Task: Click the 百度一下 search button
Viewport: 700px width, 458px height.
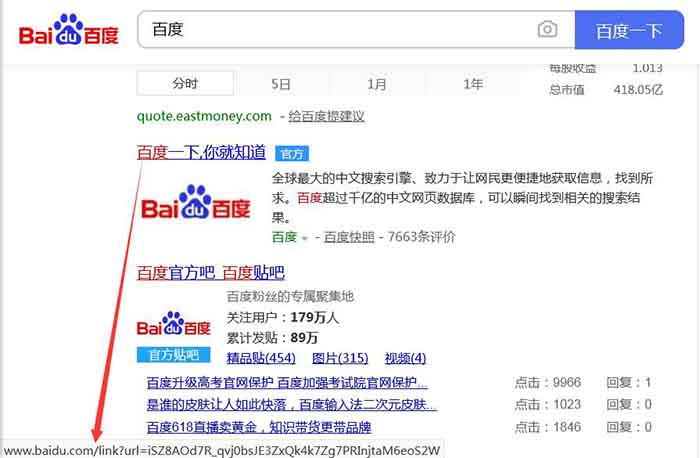Action: [x=629, y=30]
